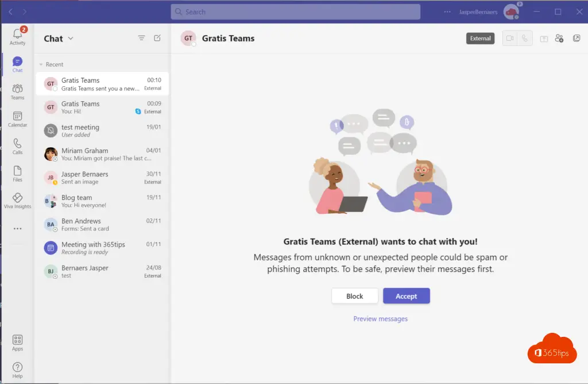Open Jasper Bernaers chat
Screen dimensions: 588x384
tap(102, 178)
